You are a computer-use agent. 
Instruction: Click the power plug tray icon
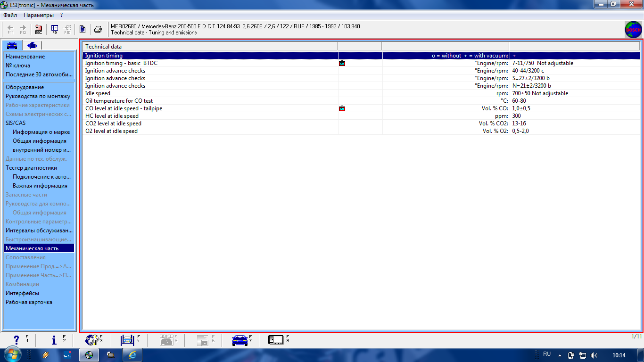[x=571, y=355]
